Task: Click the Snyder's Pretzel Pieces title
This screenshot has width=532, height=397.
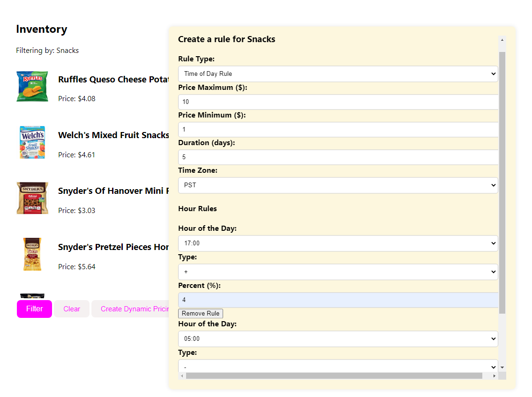Action: 113,247
